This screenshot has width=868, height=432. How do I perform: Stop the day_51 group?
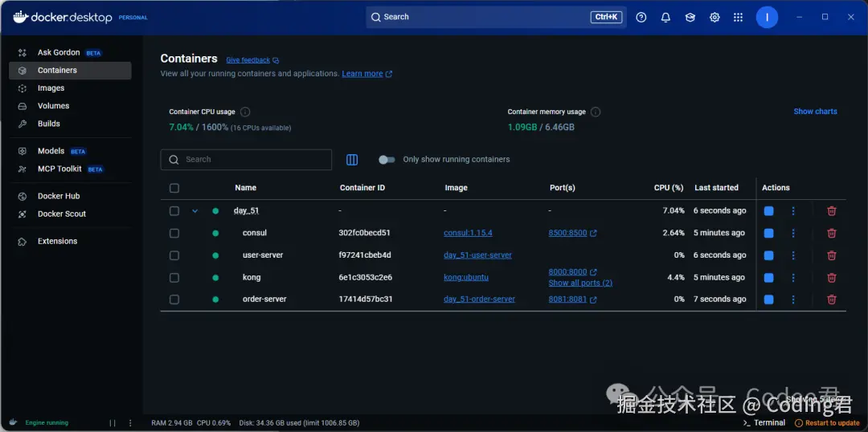click(768, 210)
